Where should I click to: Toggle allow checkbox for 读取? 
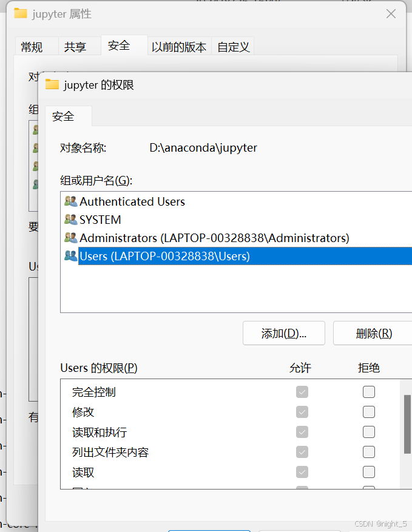pos(302,472)
